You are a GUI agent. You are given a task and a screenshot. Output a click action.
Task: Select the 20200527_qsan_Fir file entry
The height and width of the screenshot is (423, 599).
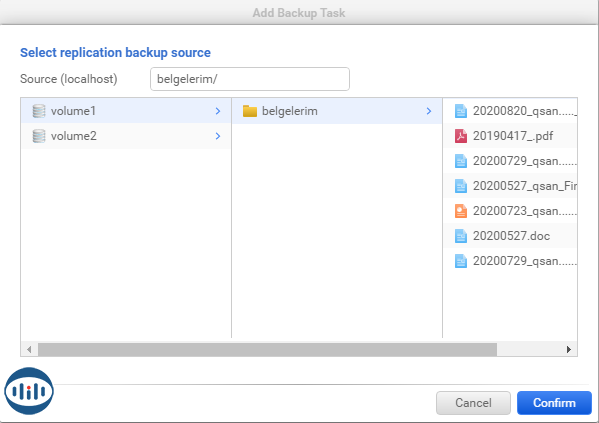pos(510,186)
